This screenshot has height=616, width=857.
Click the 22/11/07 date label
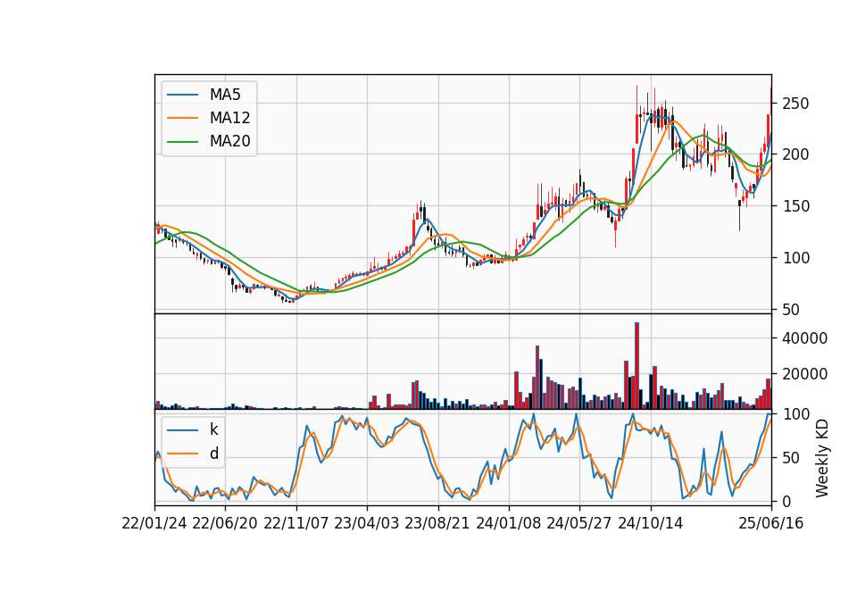[x=296, y=524]
